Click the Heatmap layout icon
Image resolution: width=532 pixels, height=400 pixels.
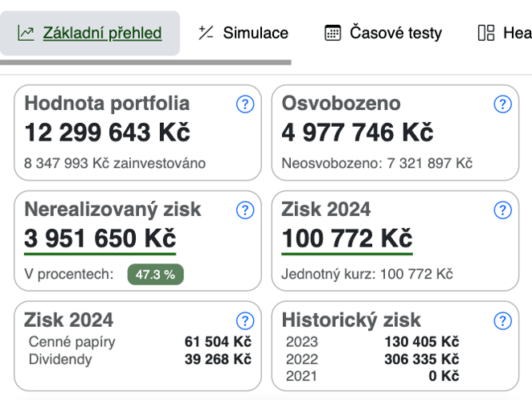[486, 33]
